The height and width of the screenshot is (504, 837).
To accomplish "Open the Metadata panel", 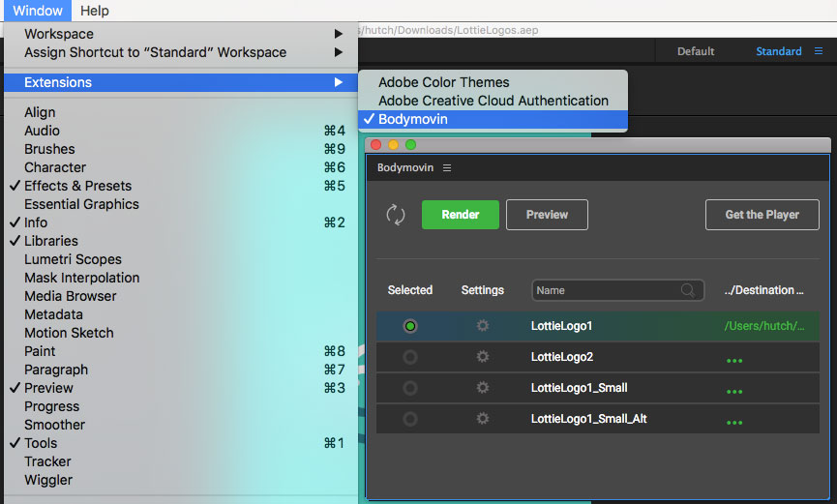I will click(180, 314).
